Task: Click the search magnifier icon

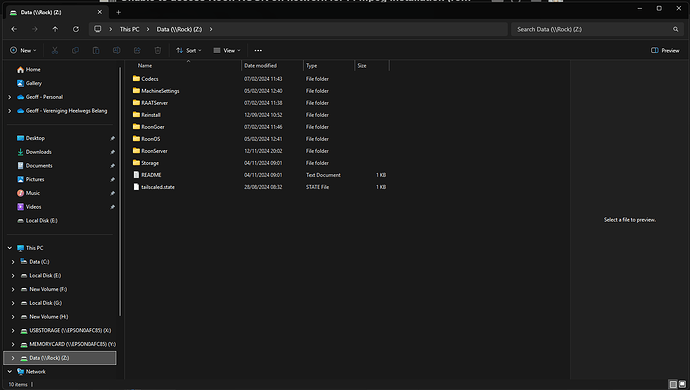Action: click(x=675, y=29)
